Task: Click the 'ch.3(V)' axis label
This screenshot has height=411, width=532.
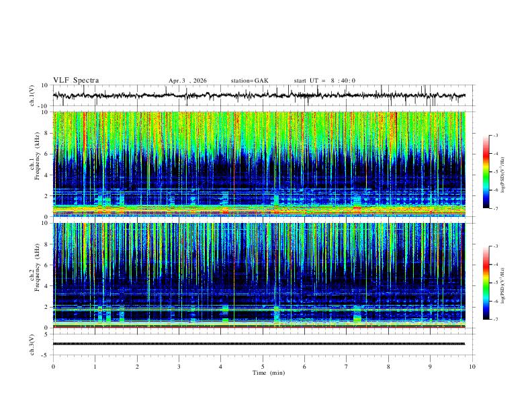Action: pos(32,345)
